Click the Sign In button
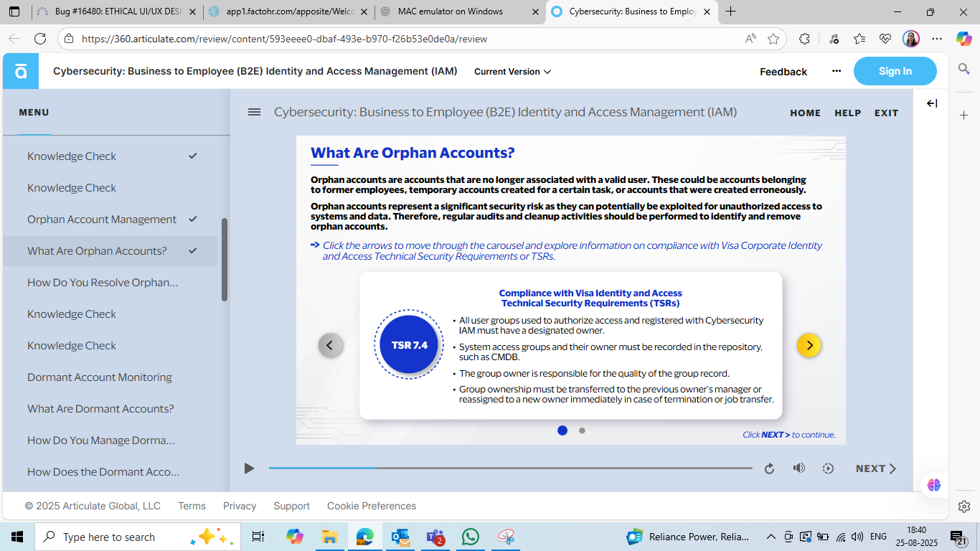Viewport: 980px width, 551px height. tap(895, 71)
